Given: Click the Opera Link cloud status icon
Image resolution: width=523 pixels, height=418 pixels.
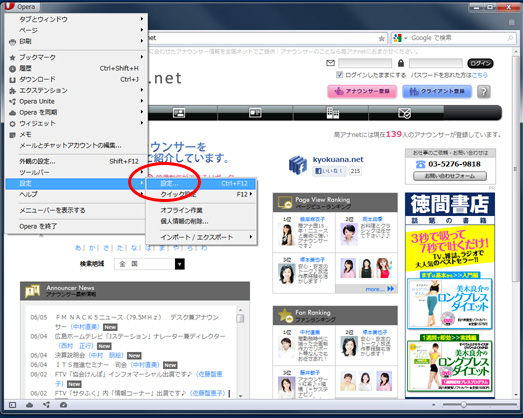Looking at the screenshot, I should [29, 405].
